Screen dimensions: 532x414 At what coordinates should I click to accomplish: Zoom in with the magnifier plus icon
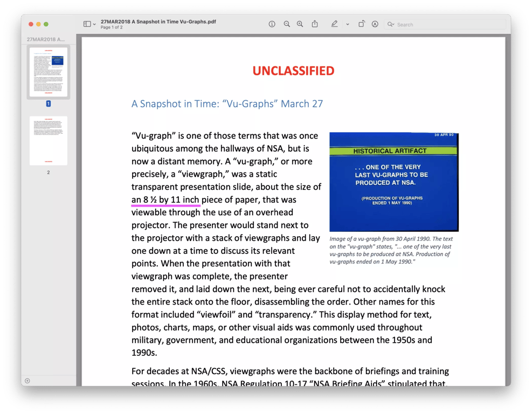(300, 24)
